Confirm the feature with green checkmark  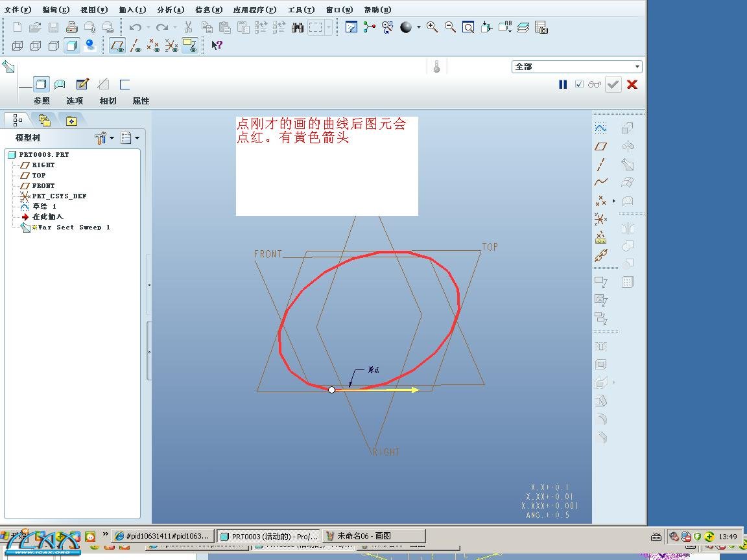[x=613, y=84]
